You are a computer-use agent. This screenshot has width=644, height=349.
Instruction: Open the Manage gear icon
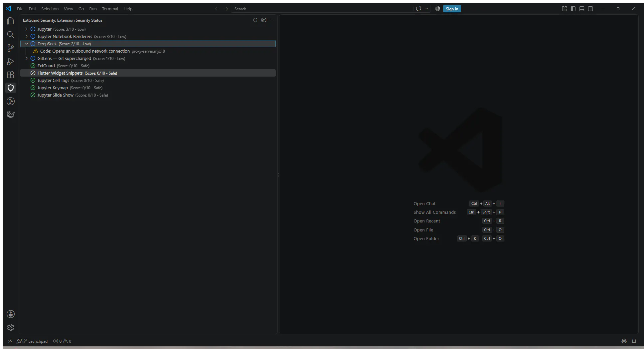coord(11,327)
